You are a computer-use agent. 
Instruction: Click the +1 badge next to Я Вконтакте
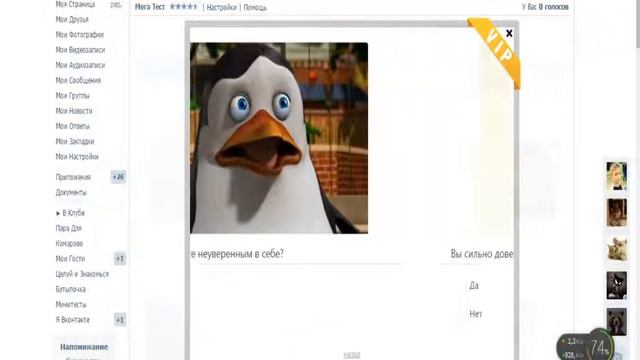pyautogui.click(x=120, y=320)
